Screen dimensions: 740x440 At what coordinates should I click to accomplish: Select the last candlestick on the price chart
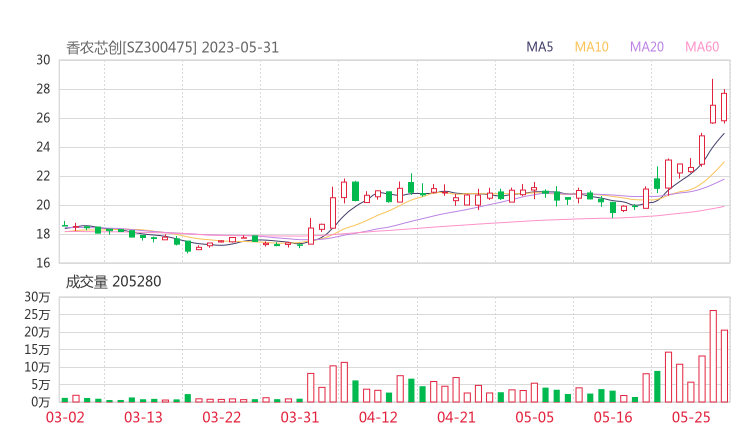(724, 107)
